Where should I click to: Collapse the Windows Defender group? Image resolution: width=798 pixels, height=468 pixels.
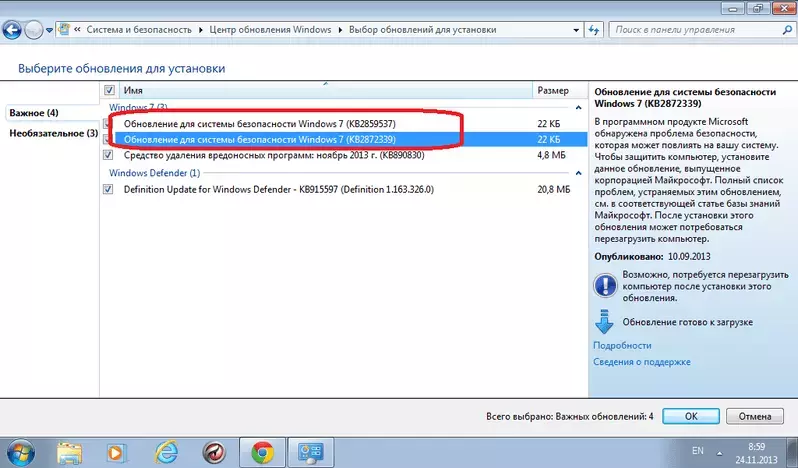(x=578, y=173)
